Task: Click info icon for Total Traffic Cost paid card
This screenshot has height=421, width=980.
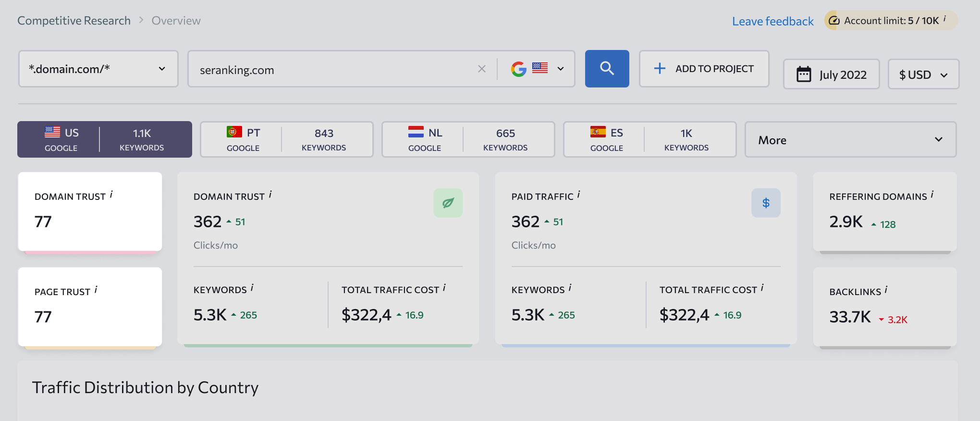Action: pos(762,287)
